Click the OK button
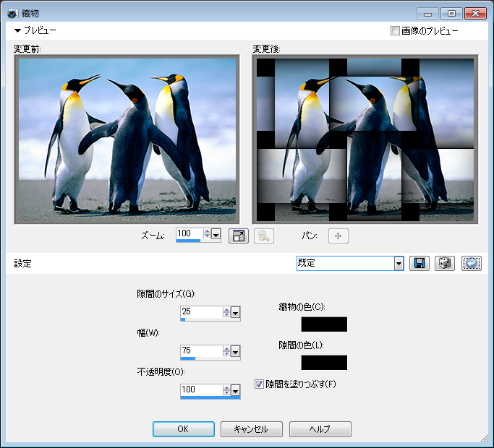The height and width of the screenshot is (448, 494). click(x=184, y=429)
